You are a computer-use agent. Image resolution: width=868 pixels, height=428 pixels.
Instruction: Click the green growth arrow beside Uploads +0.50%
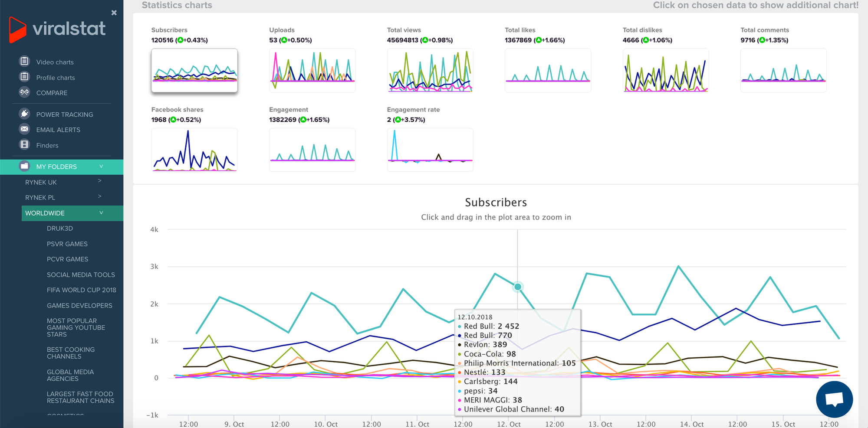click(284, 40)
